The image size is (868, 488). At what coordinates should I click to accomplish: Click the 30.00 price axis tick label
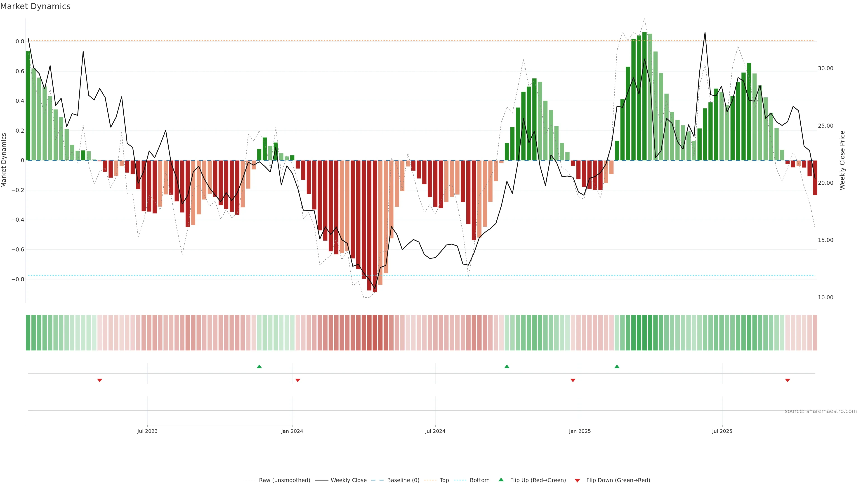825,68
